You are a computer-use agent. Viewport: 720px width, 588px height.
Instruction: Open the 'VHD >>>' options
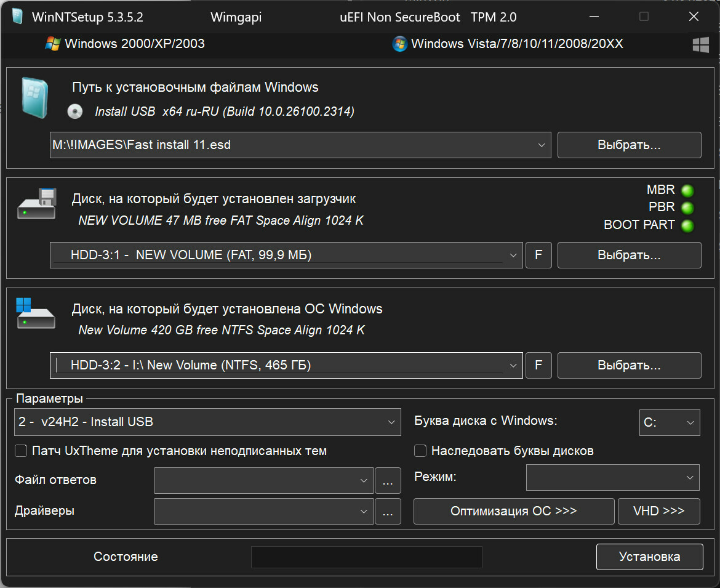click(x=659, y=511)
